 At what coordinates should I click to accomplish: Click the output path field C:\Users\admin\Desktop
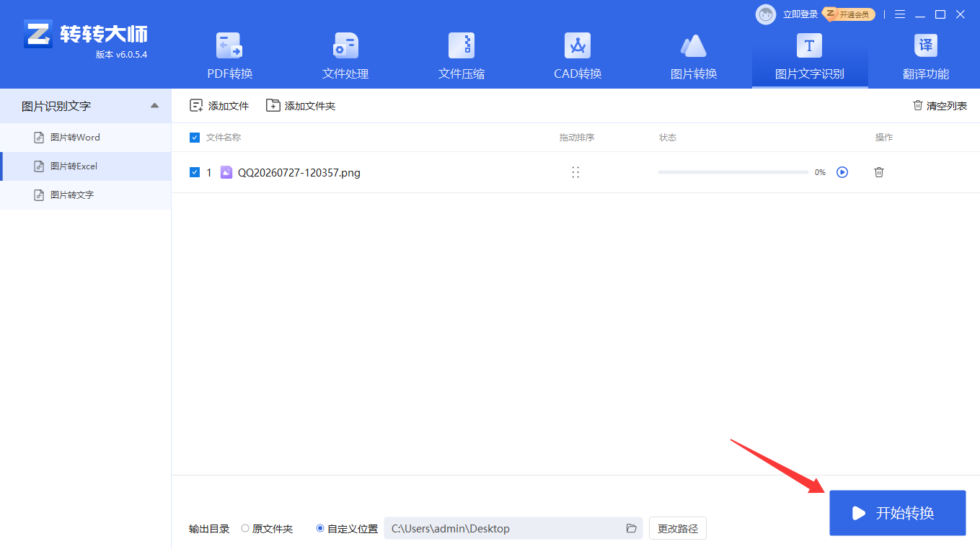(x=513, y=528)
